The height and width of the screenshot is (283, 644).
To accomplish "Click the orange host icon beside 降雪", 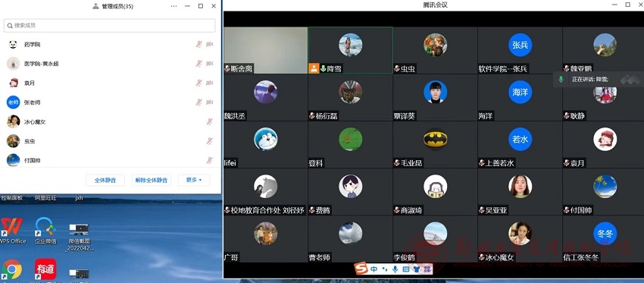I will point(314,69).
